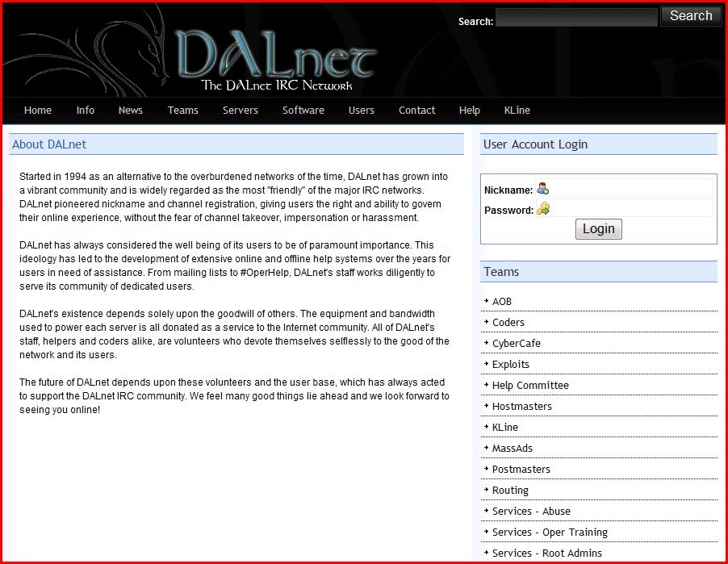Focus the Password input field
The image size is (728, 564).
[624, 208]
